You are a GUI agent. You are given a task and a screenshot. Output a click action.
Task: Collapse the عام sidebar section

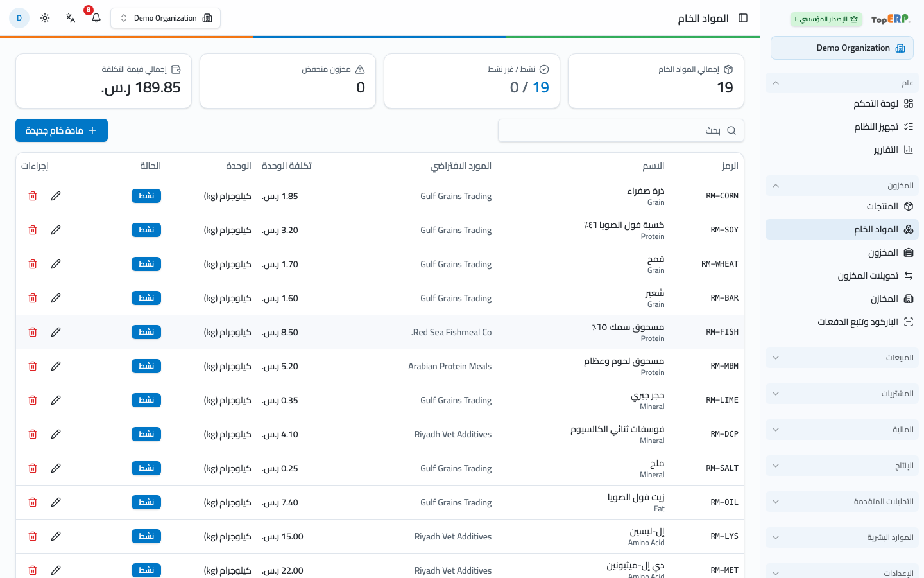tap(842, 83)
